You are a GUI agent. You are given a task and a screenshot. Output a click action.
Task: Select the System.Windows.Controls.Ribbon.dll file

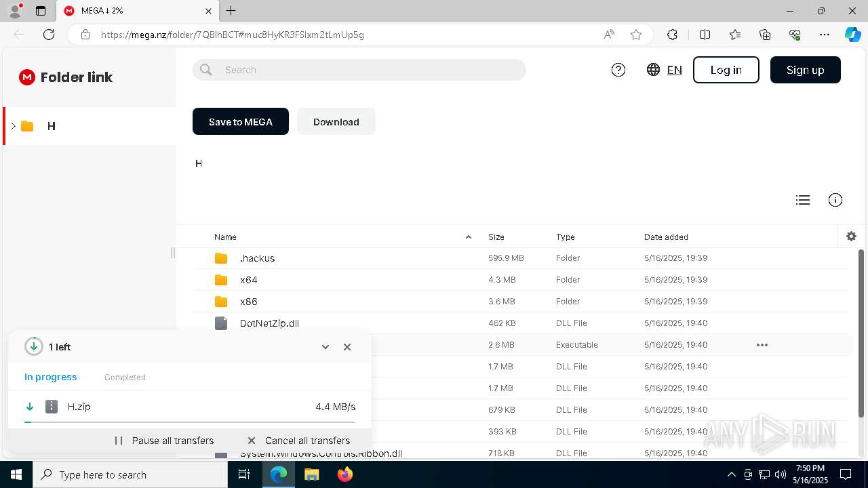[321, 453]
